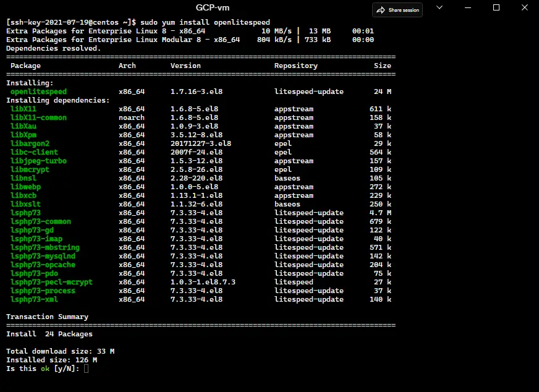Click the Package column header
539x392 pixels.
point(25,66)
